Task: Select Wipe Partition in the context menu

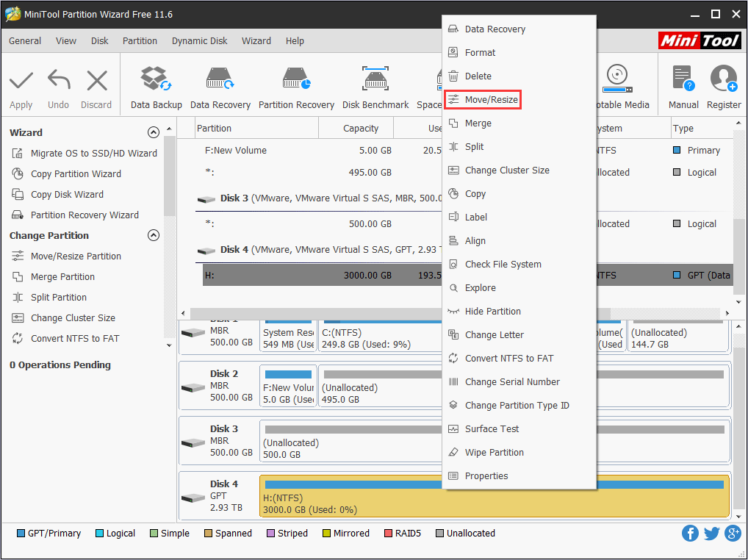Action: pos(519,452)
